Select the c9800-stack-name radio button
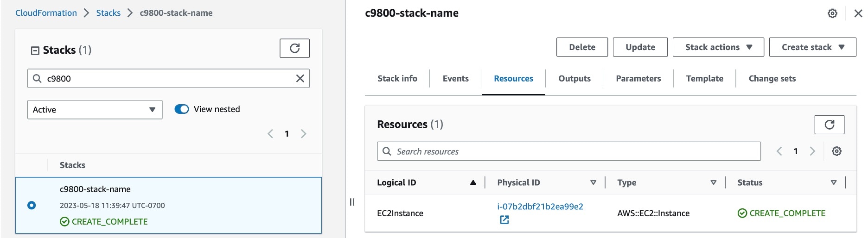868x238 pixels. [x=32, y=205]
